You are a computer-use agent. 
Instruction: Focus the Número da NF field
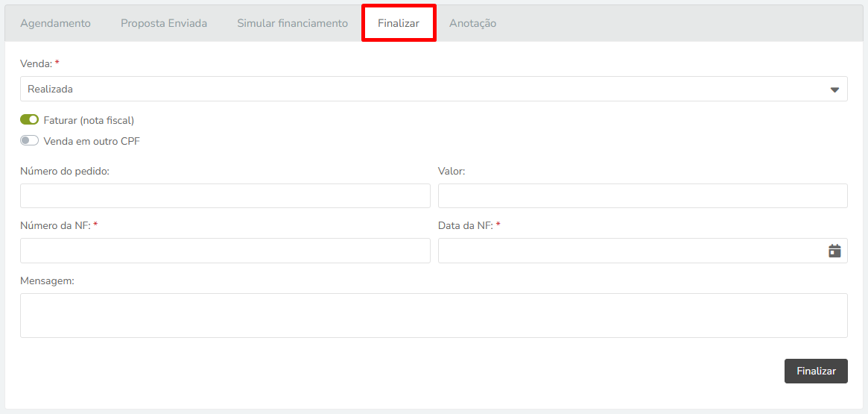pyautogui.click(x=225, y=251)
